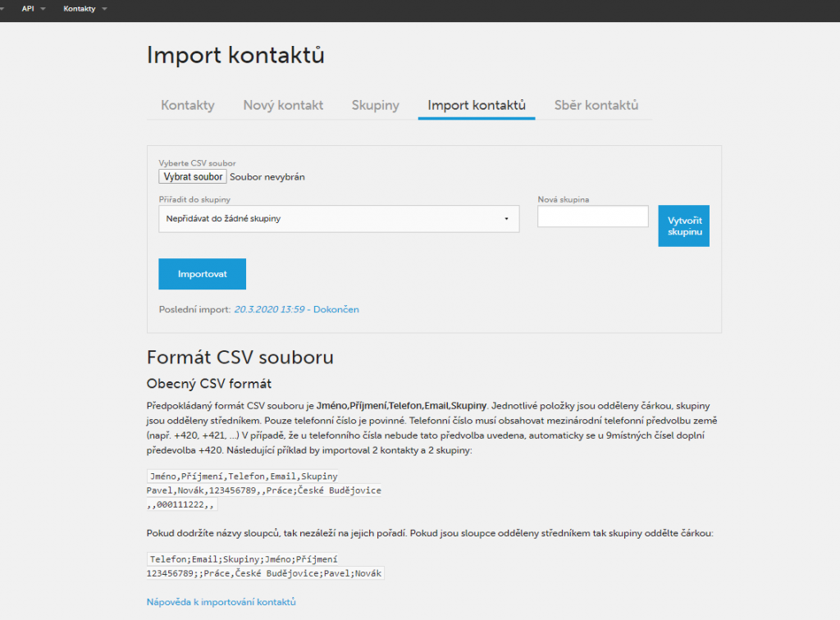840x620 pixels.
Task: Open the API menu in top bar
Action: 33,8
